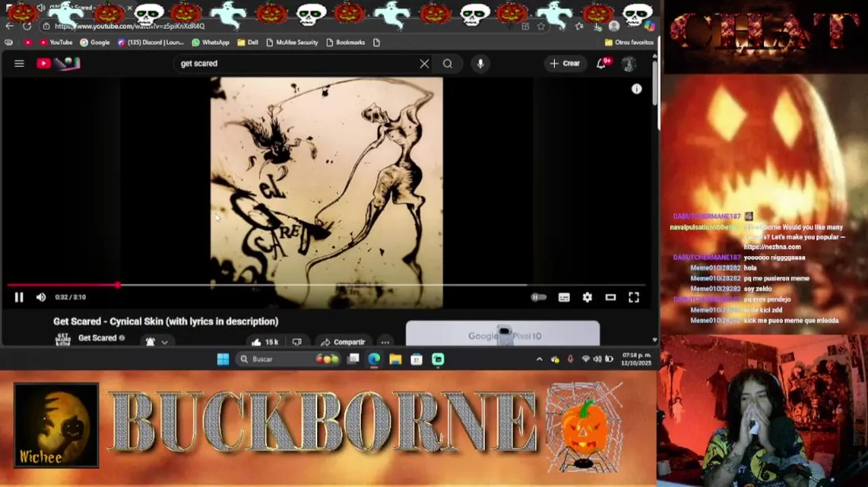Click the 'get scared' search field
This screenshot has width=868, height=487.
[x=294, y=64]
